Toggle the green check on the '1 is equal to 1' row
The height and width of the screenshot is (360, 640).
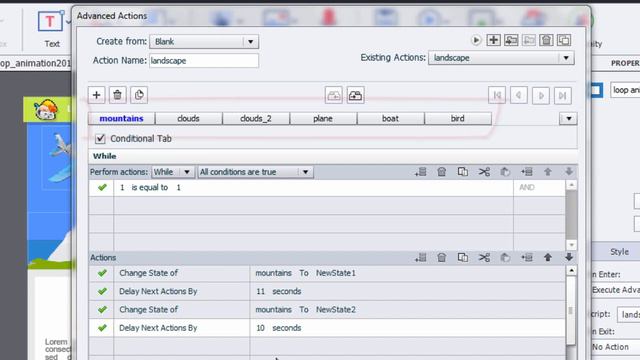102,187
